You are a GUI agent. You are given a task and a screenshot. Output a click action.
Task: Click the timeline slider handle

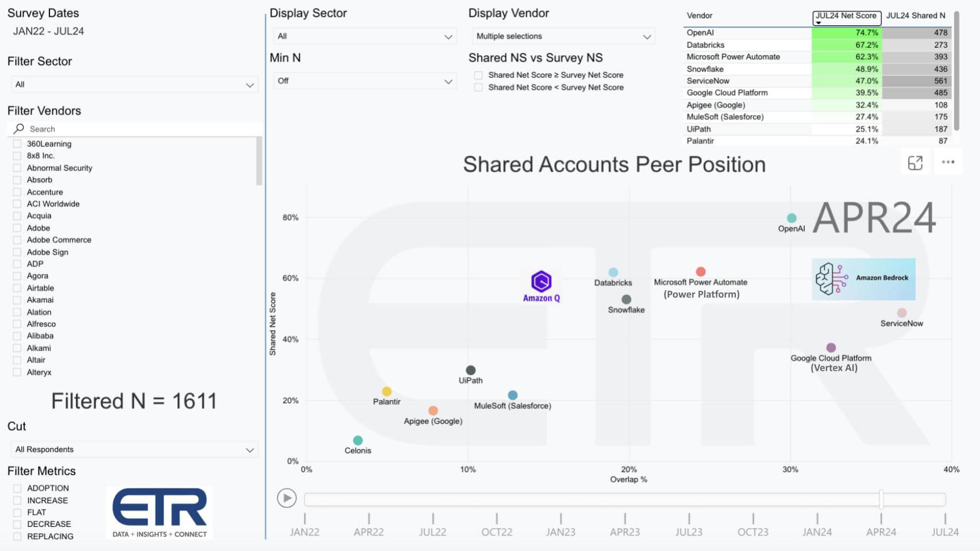[x=881, y=499]
